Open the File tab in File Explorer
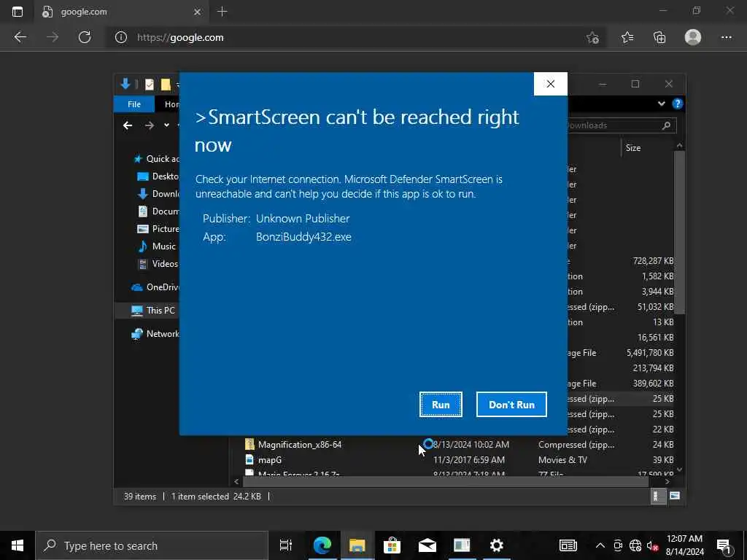Screen dimensions: 747x560 [x=134, y=104]
